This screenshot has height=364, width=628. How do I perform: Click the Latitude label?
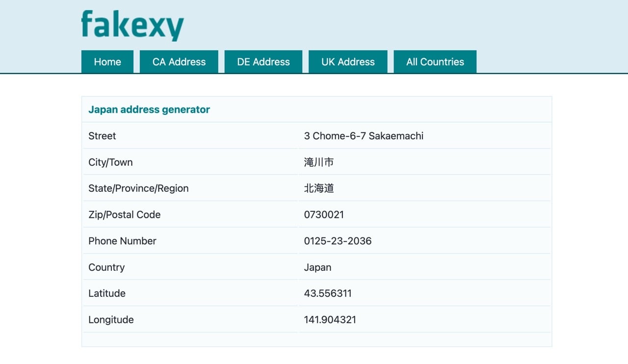tap(107, 293)
